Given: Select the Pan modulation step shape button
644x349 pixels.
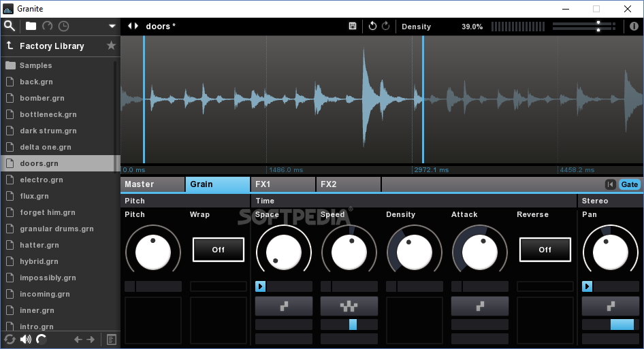Looking at the screenshot, I should pos(611,306).
